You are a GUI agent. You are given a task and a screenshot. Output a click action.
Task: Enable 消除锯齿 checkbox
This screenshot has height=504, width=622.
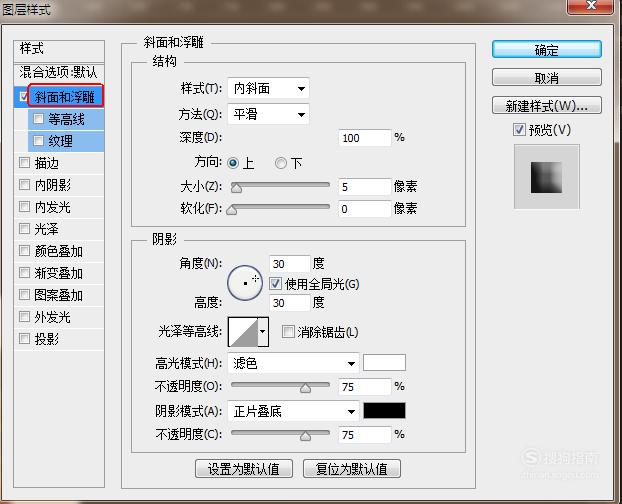tap(288, 332)
